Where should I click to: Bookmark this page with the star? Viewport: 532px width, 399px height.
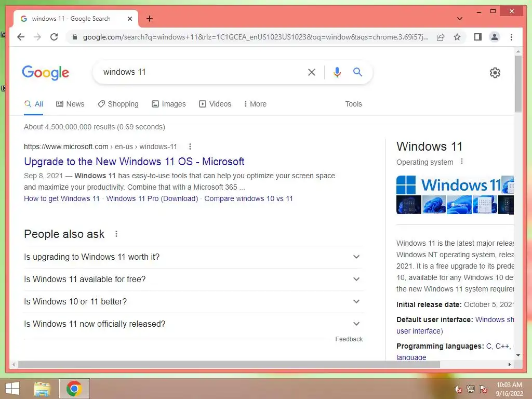(457, 37)
